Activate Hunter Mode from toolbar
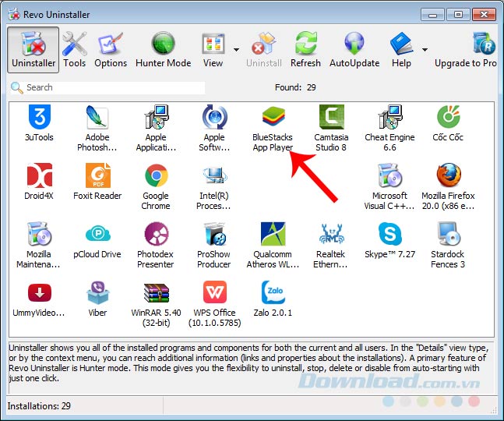Image resolution: width=504 pixels, height=421 pixels. click(x=164, y=50)
